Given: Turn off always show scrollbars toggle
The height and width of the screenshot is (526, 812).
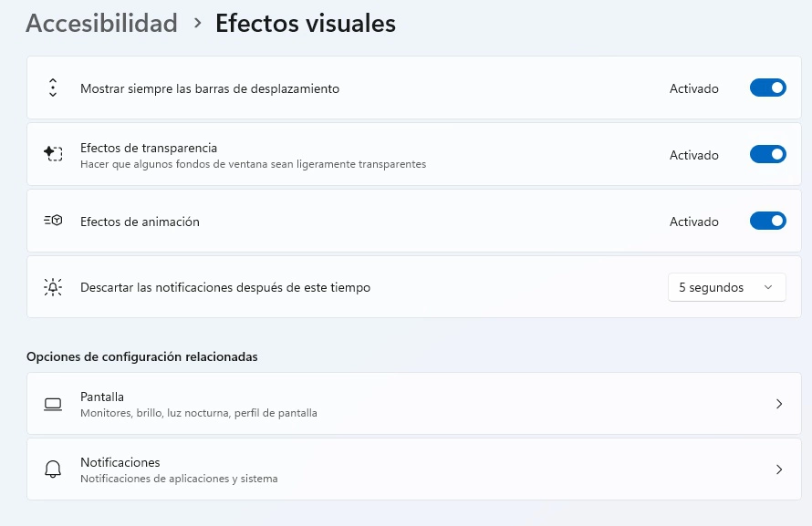Looking at the screenshot, I should pyautogui.click(x=768, y=88).
